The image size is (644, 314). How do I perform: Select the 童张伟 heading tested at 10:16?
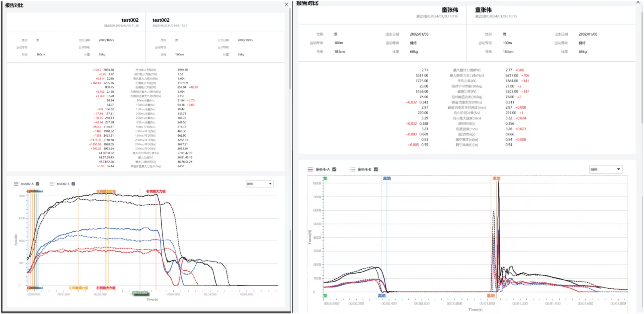pos(450,10)
